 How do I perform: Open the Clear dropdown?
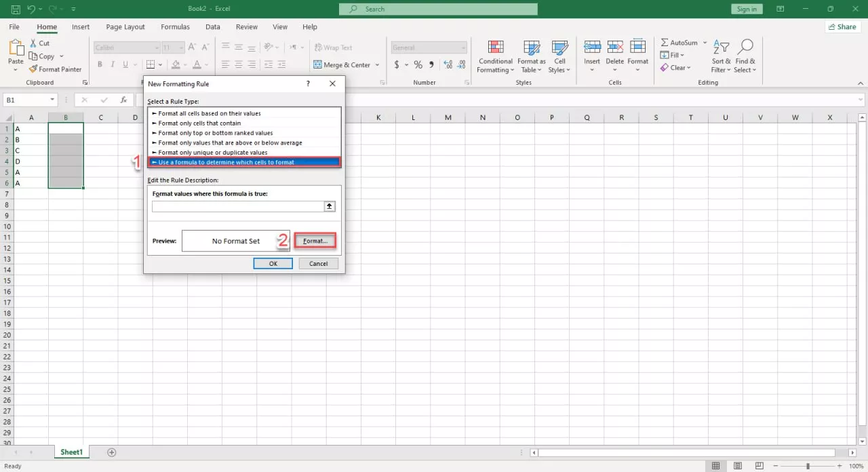675,68
